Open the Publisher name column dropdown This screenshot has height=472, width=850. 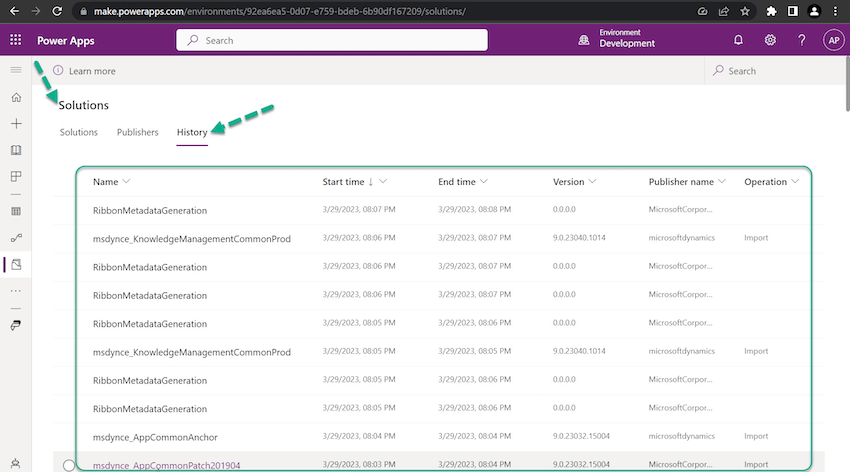click(722, 182)
